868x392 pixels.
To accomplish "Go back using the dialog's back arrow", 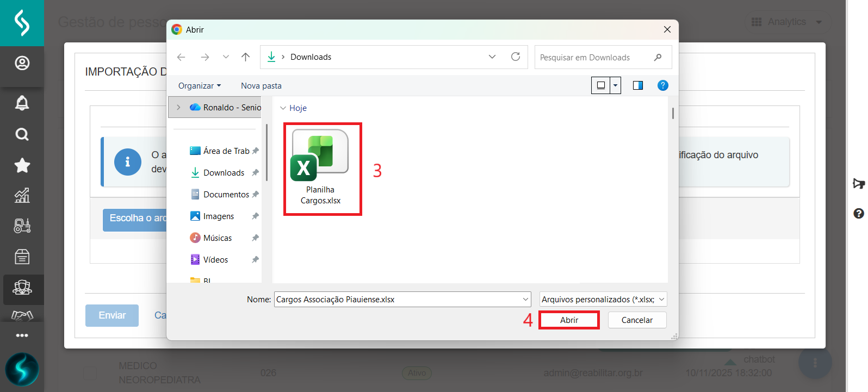I will point(181,57).
